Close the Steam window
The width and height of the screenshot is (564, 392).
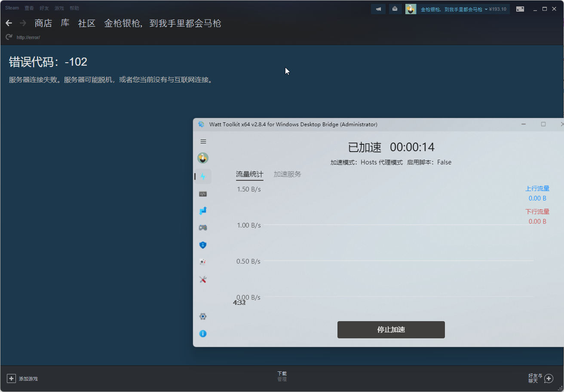(554, 9)
